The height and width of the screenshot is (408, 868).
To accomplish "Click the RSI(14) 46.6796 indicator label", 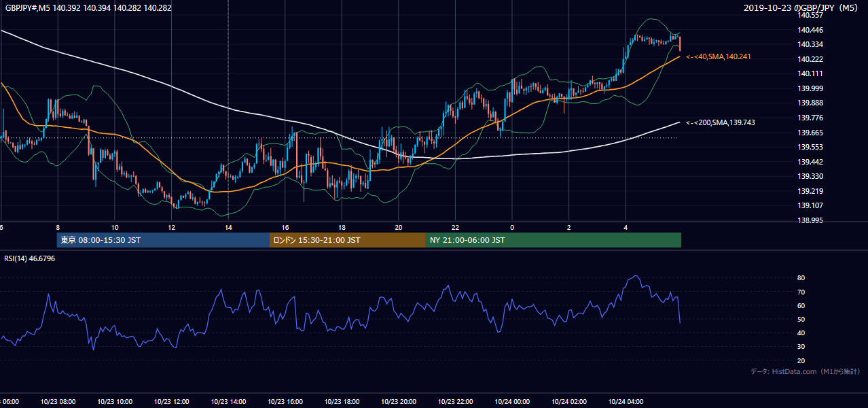I will [30, 258].
